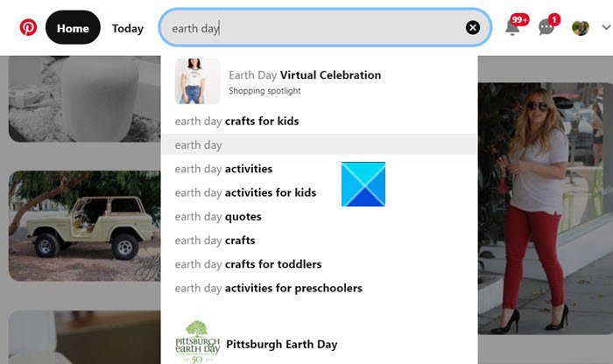
Task: Pick the earth day crafts suggestion
Action: click(215, 241)
